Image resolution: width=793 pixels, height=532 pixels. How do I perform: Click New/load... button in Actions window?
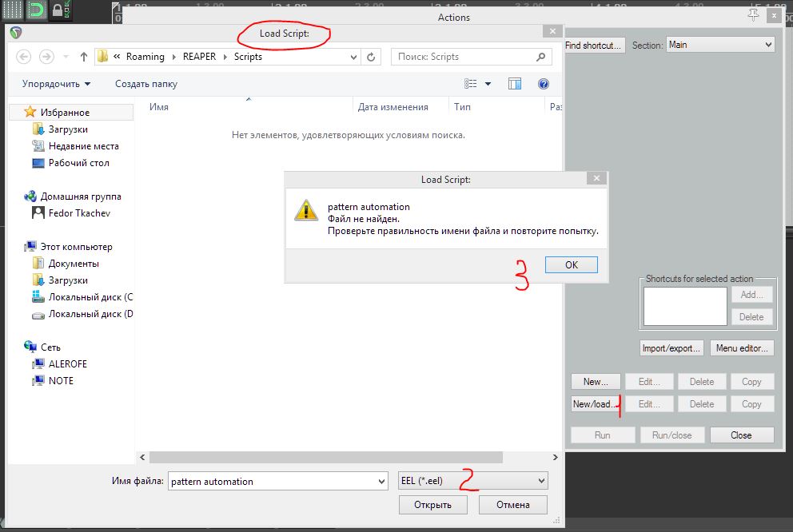point(596,403)
